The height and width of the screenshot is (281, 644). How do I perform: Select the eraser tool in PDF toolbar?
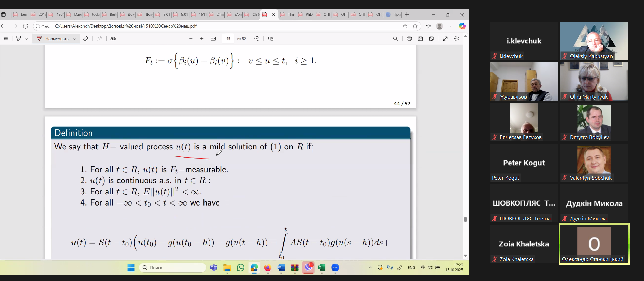coord(86,39)
